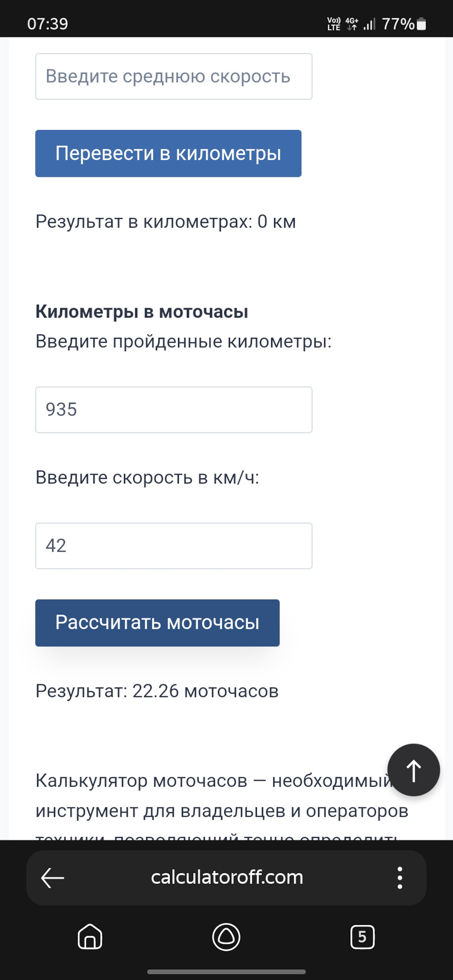The width and height of the screenshot is (453, 980).
Task: Tap the "Введите пройденные километры" label
Action: click(x=183, y=341)
